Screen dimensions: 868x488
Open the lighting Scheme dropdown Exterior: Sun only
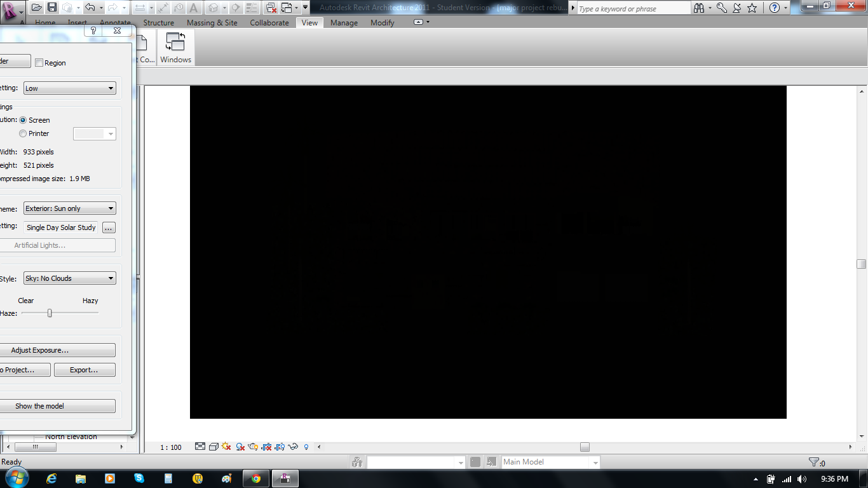70,208
